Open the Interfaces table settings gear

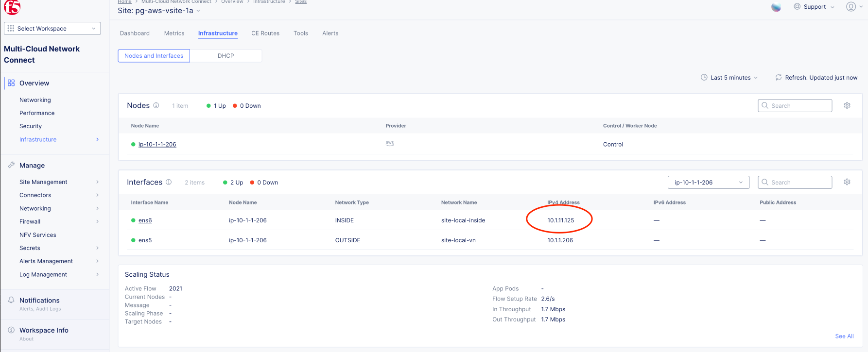tap(847, 182)
